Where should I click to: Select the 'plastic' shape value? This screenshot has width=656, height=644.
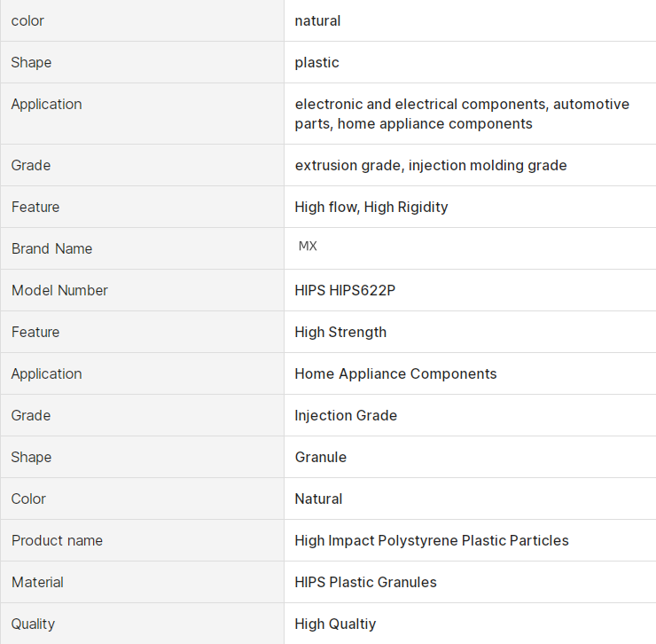coord(316,62)
